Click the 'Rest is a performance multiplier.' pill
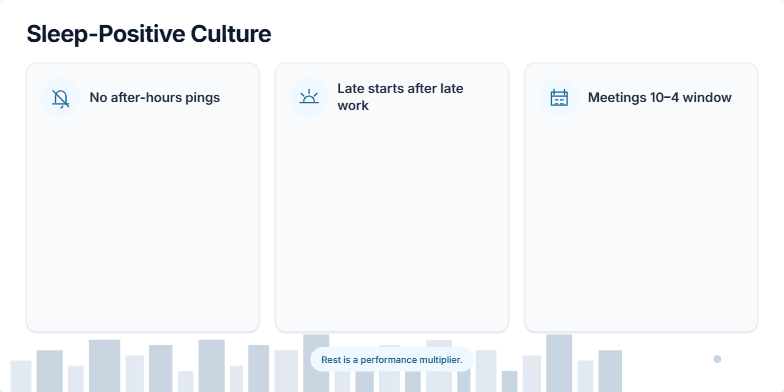The width and height of the screenshot is (784, 392). click(x=392, y=360)
